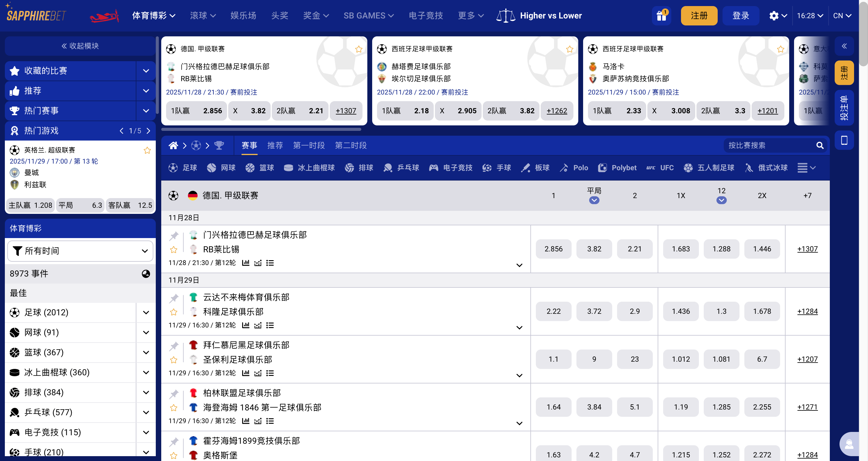
Task: Select 篮球 in sport filter bar
Action: 259,168
